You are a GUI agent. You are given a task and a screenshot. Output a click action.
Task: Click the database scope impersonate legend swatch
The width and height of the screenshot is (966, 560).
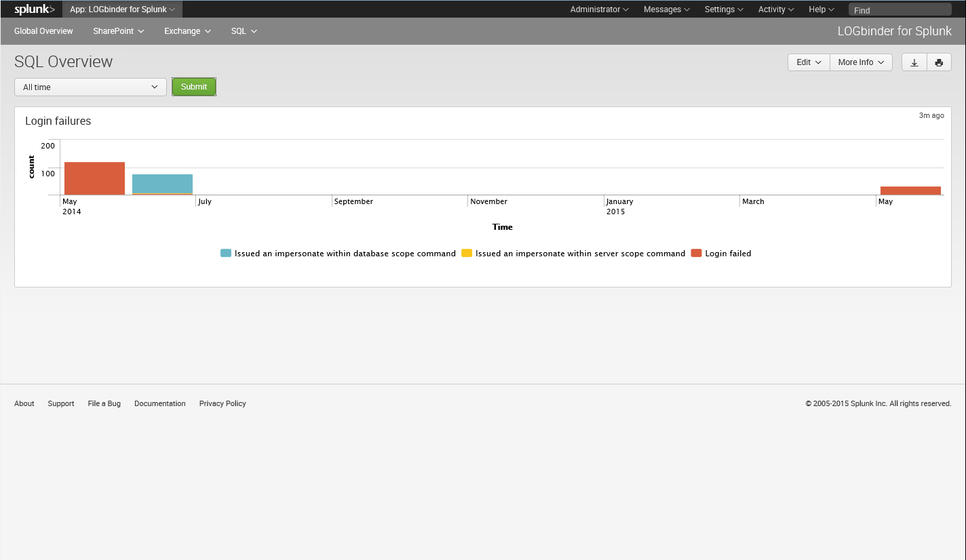[x=226, y=254]
